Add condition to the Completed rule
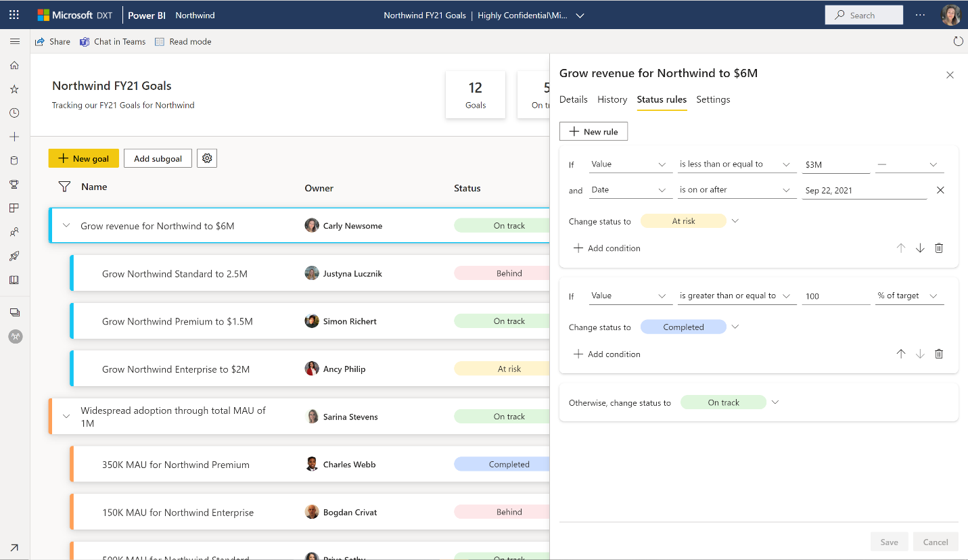Image resolution: width=968 pixels, height=560 pixels. tap(607, 354)
